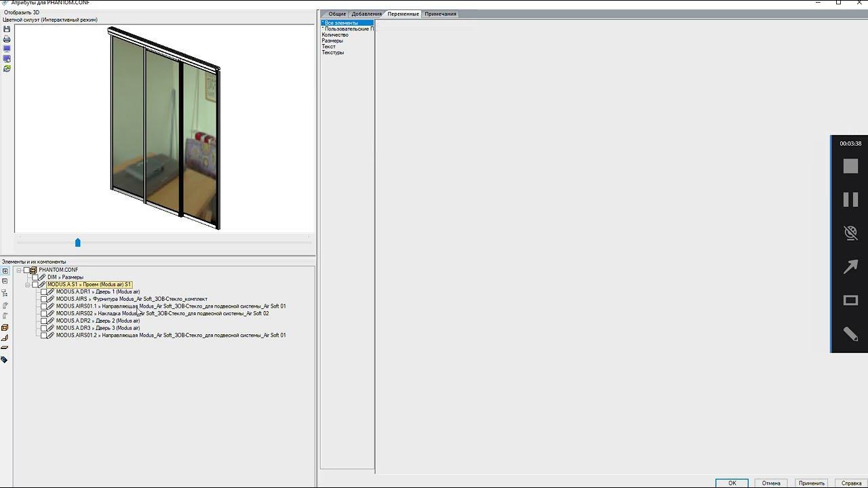
Task: Click the 3D sliding door preview image
Action: coord(165,129)
